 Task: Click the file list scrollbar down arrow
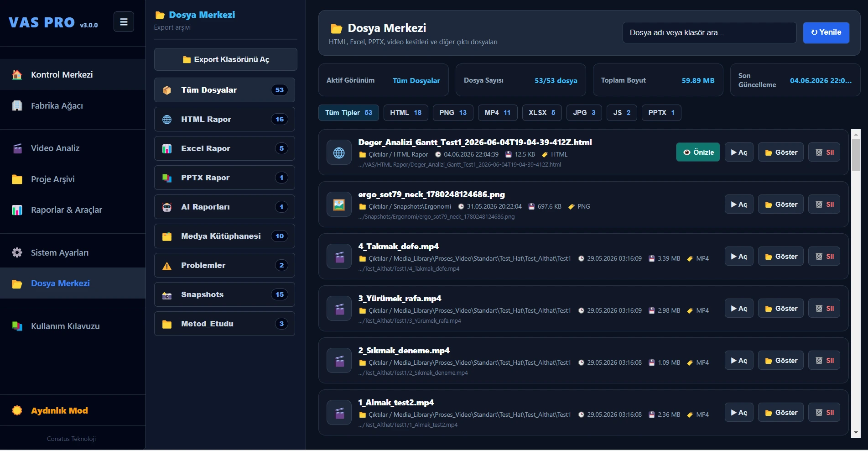[856, 432]
